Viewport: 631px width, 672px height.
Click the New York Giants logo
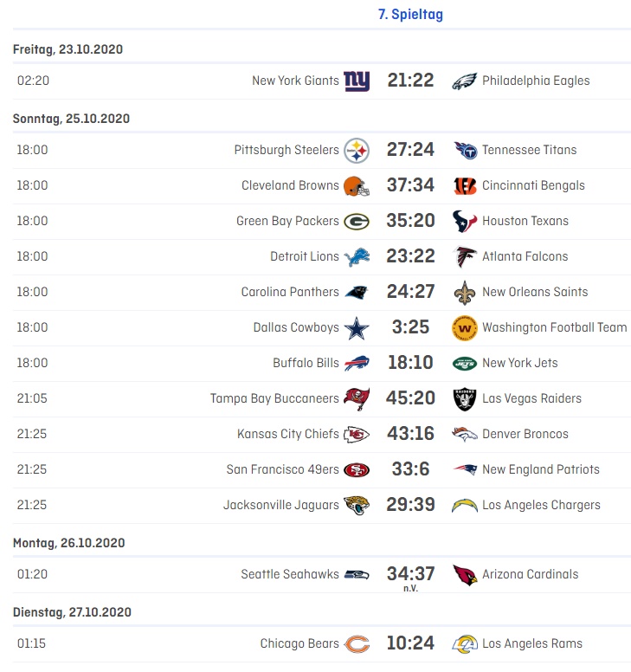point(357,81)
